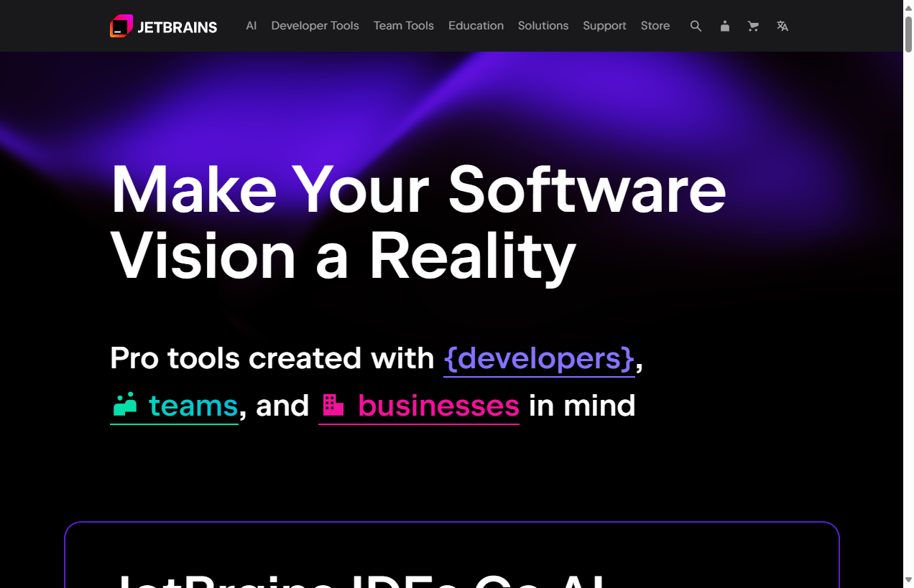Open the teams link
Screen dimensions: 914x588
pos(193,404)
